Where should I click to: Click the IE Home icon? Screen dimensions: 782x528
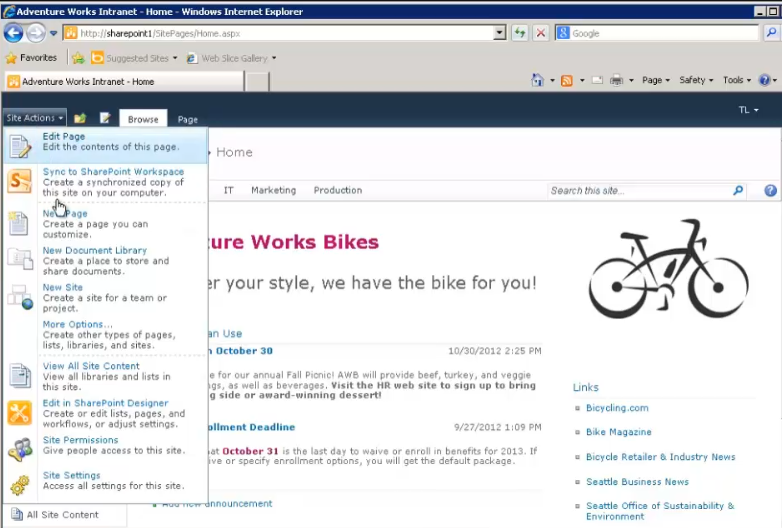(537, 80)
